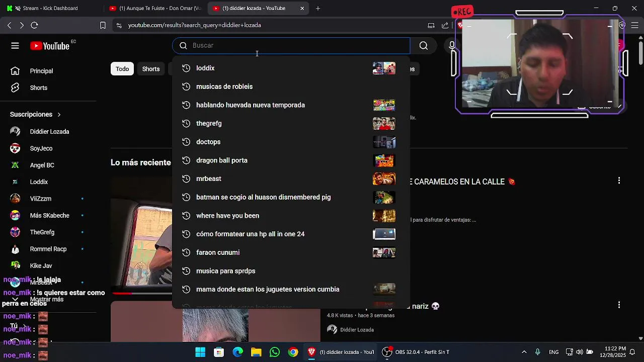Viewport: 644px width, 362px height.
Task: Expand the Suscripciones section
Action: [x=35, y=114]
